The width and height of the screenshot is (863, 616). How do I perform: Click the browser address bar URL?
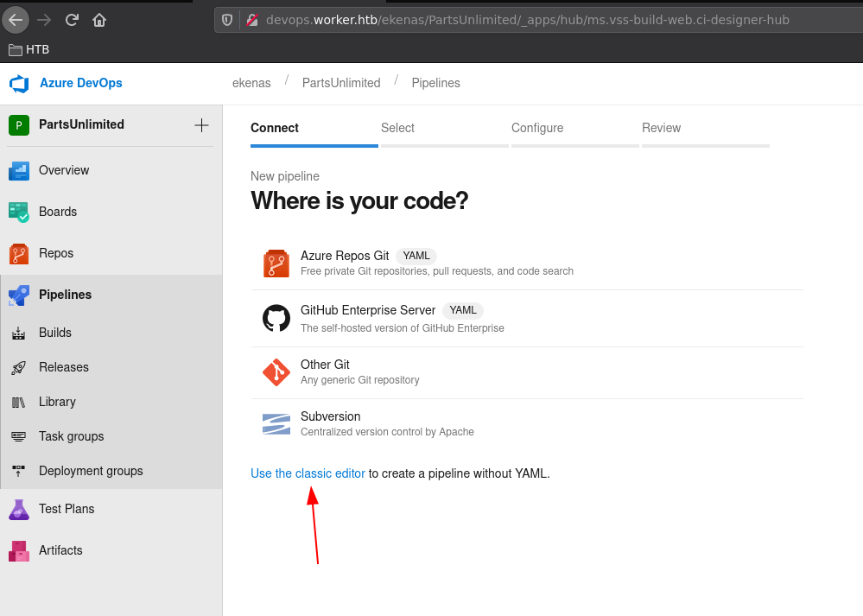pos(527,21)
